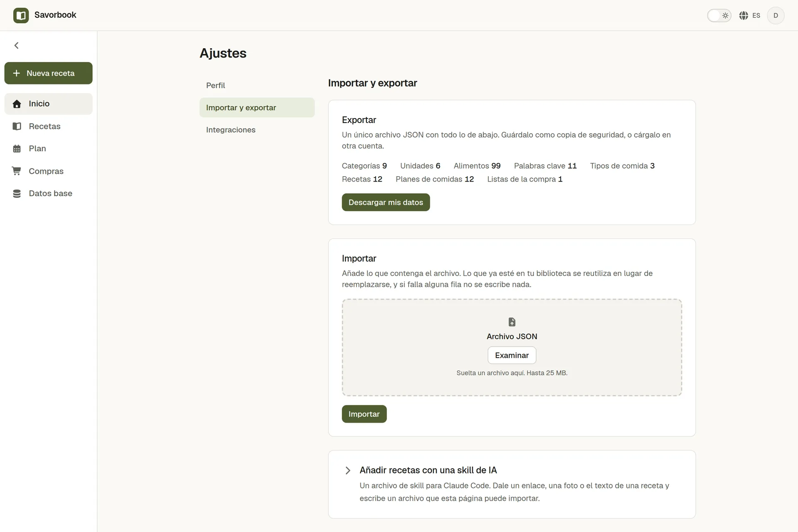The height and width of the screenshot is (532, 798).
Task: Click the green Importar button
Action: coord(364,414)
